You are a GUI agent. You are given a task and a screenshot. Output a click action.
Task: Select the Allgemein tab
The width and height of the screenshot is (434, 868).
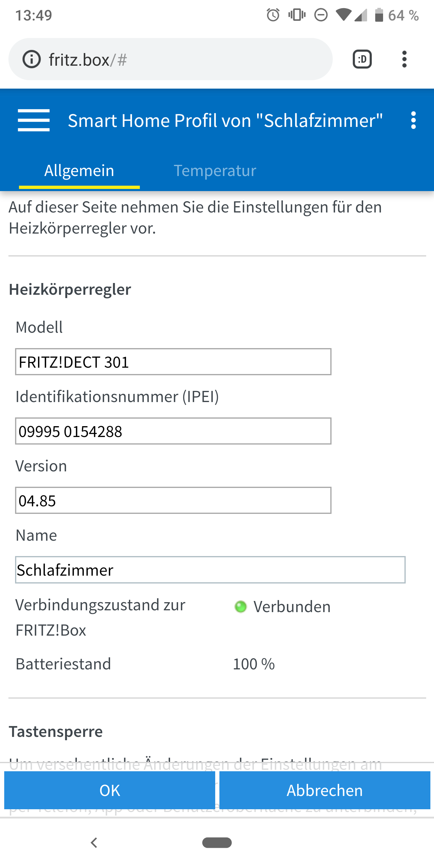click(x=79, y=171)
